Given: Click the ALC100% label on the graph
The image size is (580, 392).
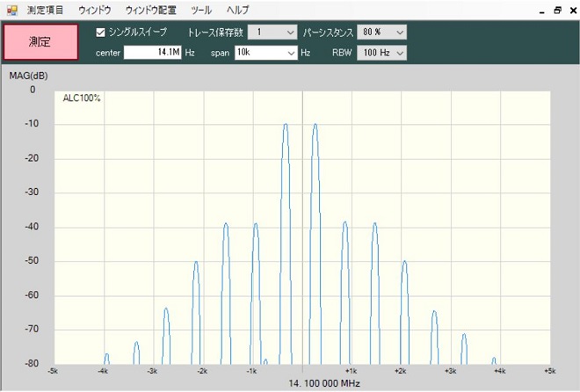Looking at the screenshot, I should pyautogui.click(x=82, y=98).
